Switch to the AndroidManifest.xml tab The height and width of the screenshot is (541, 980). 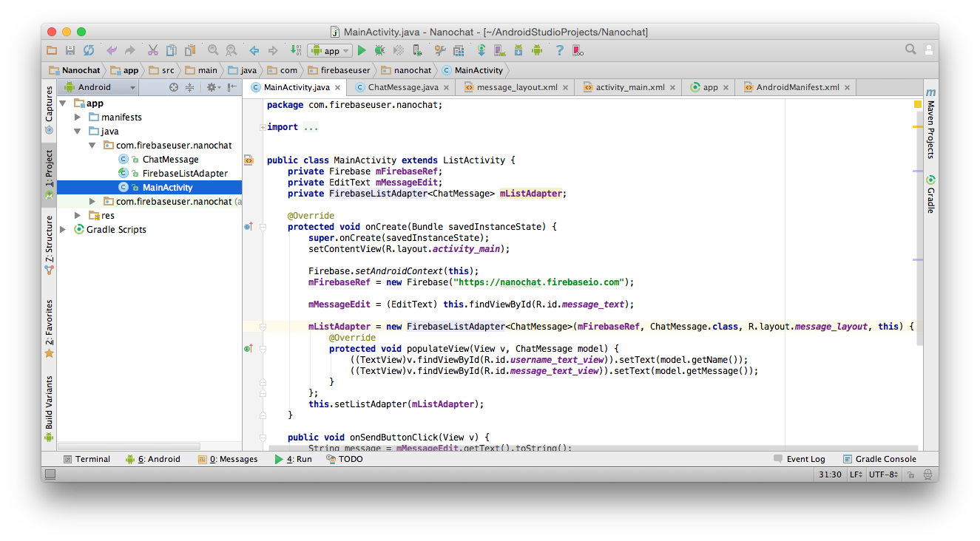coord(797,87)
